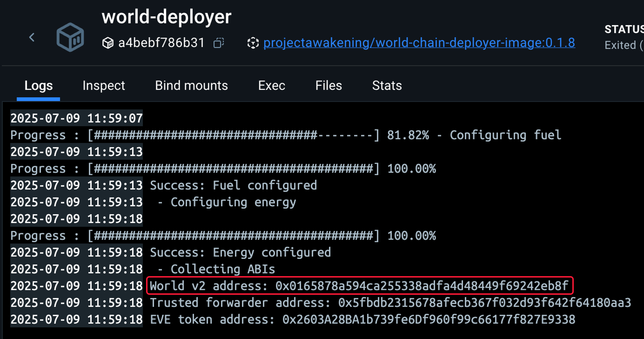Switch to the Logs tab
Image resolution: width=644 pixels, height=339 pixels.
[x=38, y=85]
